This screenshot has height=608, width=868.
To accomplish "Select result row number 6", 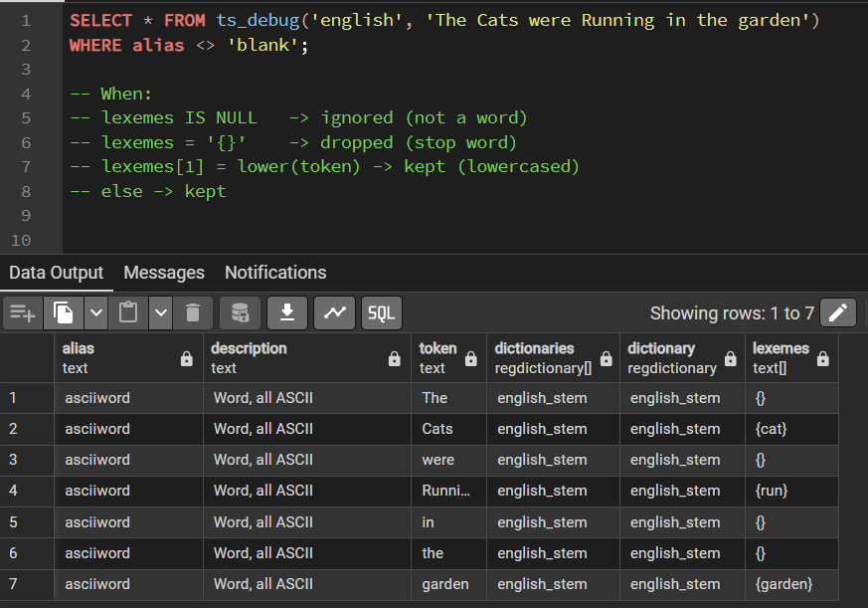I will point(27,553).
